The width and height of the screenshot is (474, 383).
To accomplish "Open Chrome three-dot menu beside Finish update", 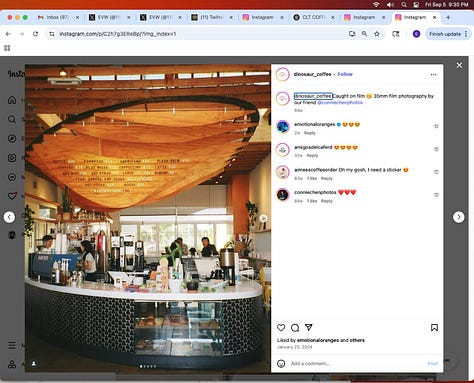I will click(466, 34).
